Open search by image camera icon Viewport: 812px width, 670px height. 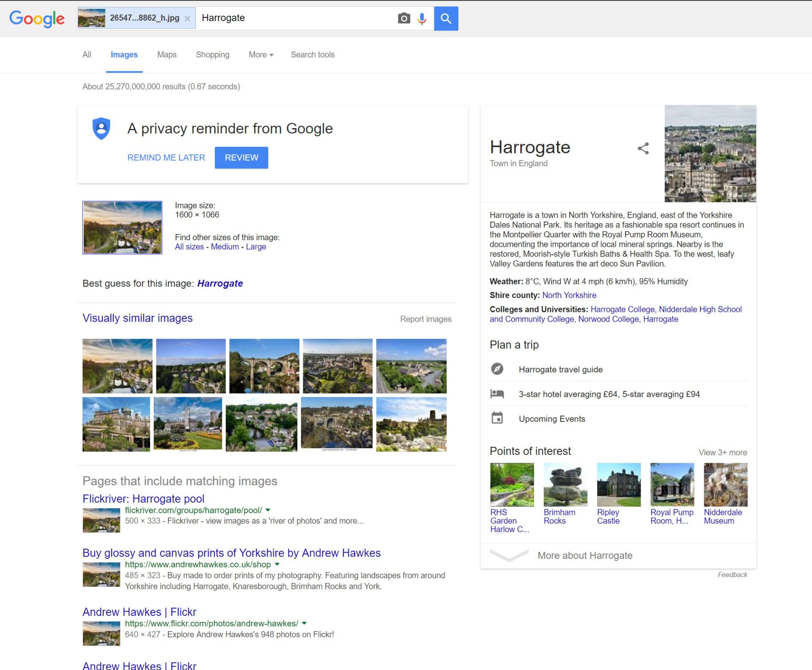pyautogui.click(x=404, y=18)
